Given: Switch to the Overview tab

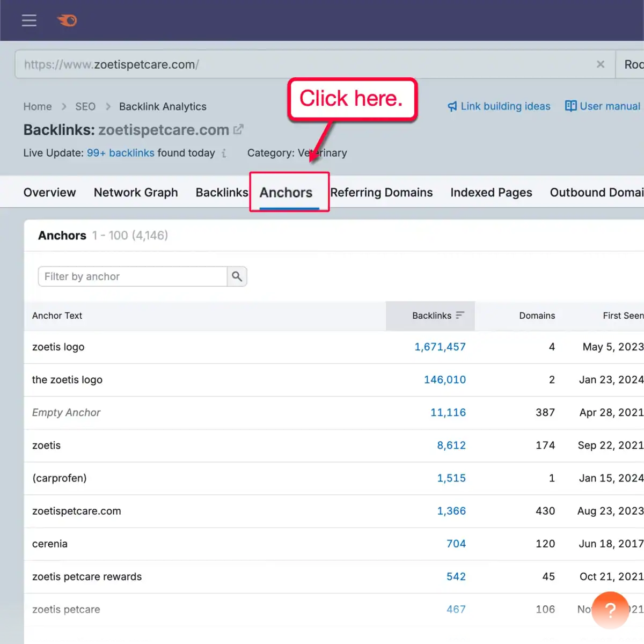Looking at the screenshot, I should click(49, 192).
